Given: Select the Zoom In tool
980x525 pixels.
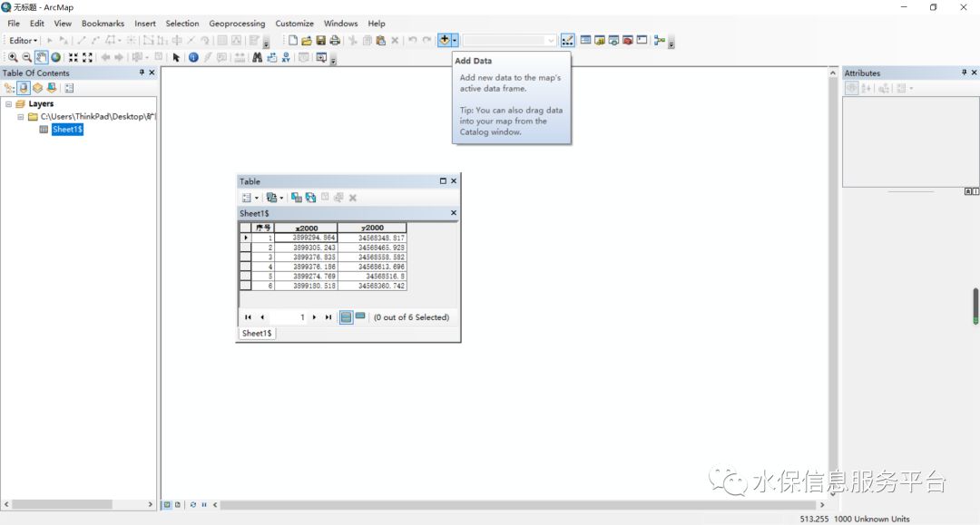Looking at the screenshot, I should coord(14,56).
